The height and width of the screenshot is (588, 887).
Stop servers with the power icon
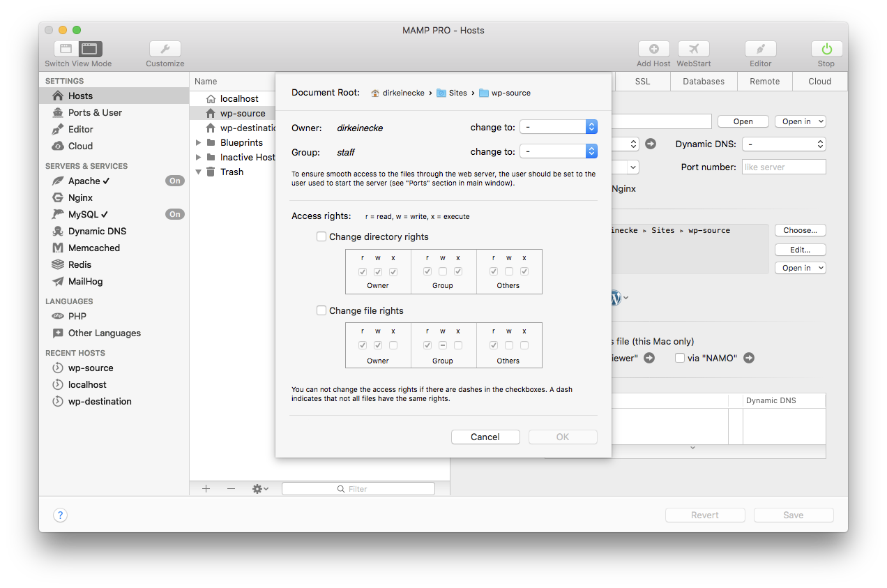click(826, 49)
